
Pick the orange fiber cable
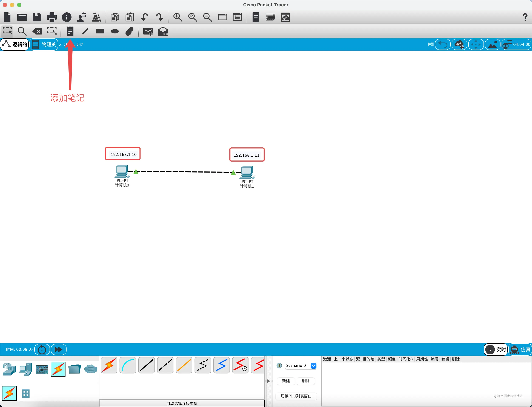(x=184, y=365)
